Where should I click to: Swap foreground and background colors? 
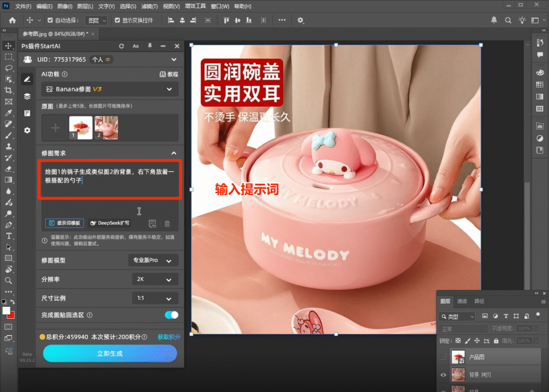[12, 302]
